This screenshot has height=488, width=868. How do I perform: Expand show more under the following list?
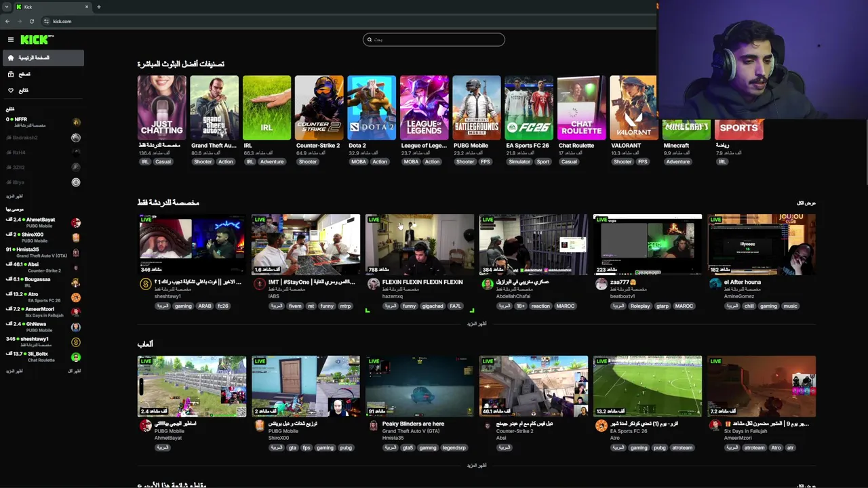14,196
